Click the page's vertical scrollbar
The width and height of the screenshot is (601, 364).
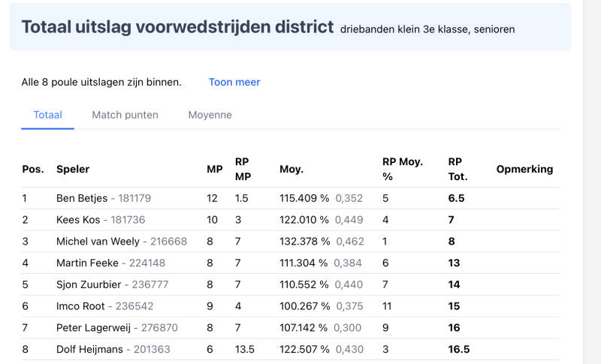coord(592,182)
